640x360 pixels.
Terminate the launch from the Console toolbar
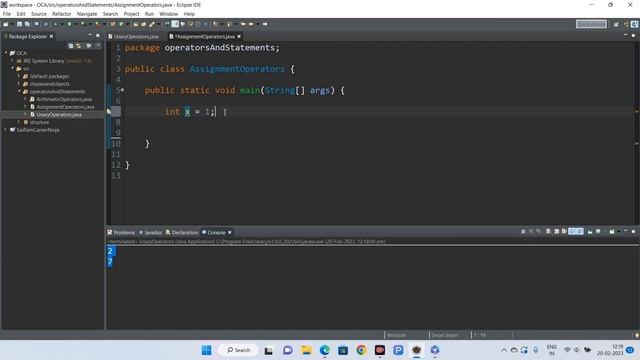(523, 231)
